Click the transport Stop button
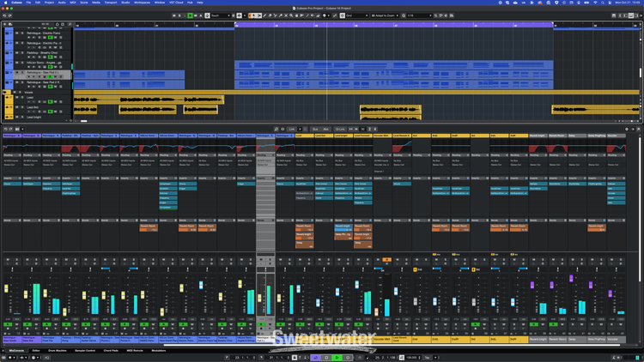 tap(326, 358)
